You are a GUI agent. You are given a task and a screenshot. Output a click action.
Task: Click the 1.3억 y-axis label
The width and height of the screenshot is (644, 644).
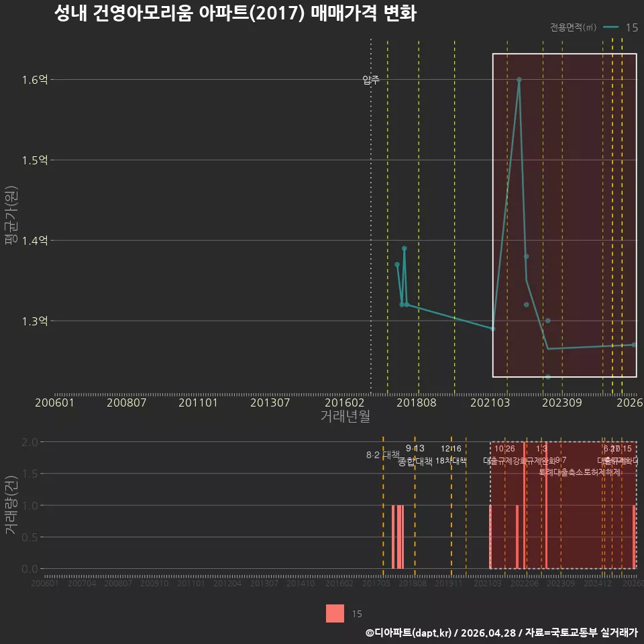click(35, 321)
